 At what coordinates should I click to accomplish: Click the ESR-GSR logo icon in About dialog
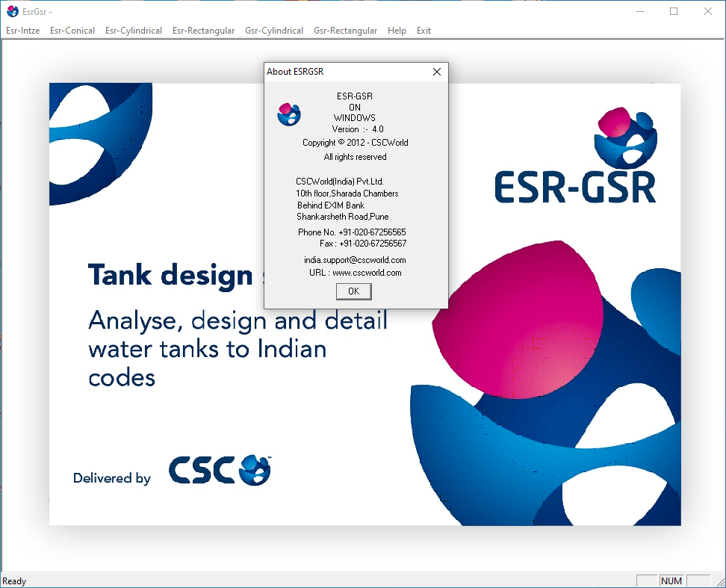289,114
